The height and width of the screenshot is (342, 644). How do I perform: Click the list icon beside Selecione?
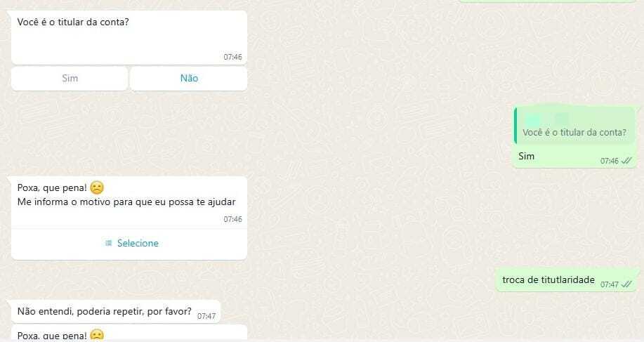[x=108, y=244]
